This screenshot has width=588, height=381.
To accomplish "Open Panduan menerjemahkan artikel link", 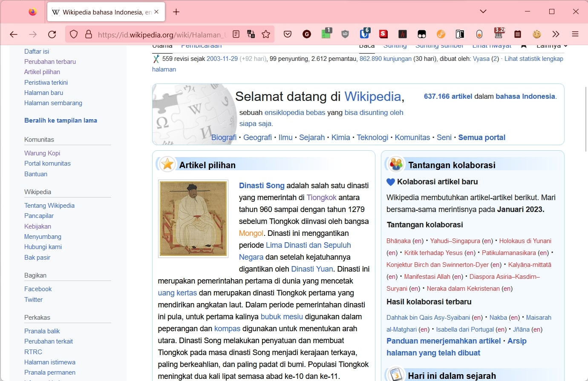I will [444, 341].
